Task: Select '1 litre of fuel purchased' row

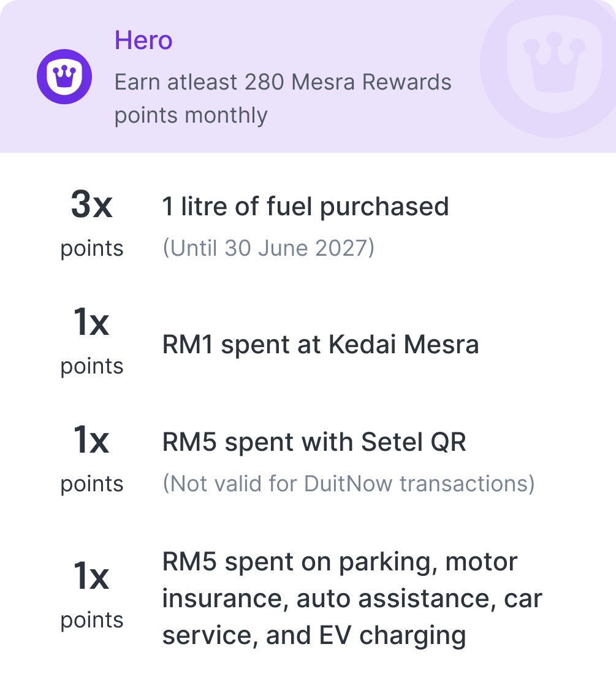Action: tap(306, 206)
